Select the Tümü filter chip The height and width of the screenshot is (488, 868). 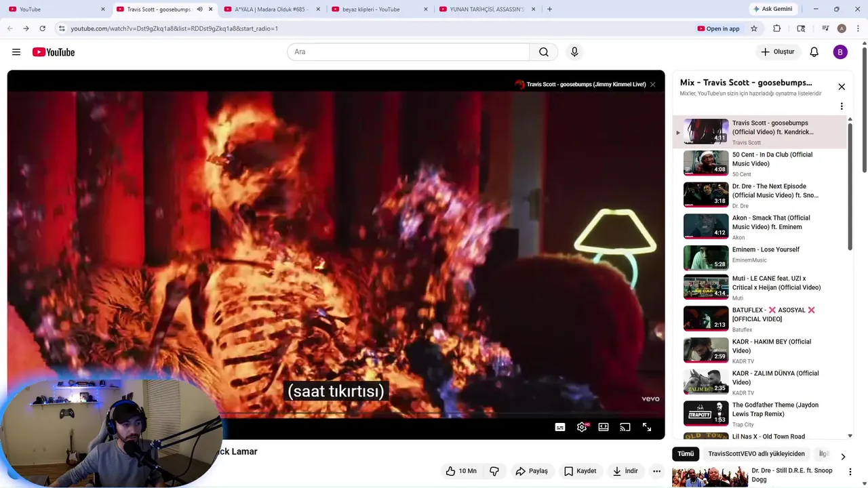[686, 454]
